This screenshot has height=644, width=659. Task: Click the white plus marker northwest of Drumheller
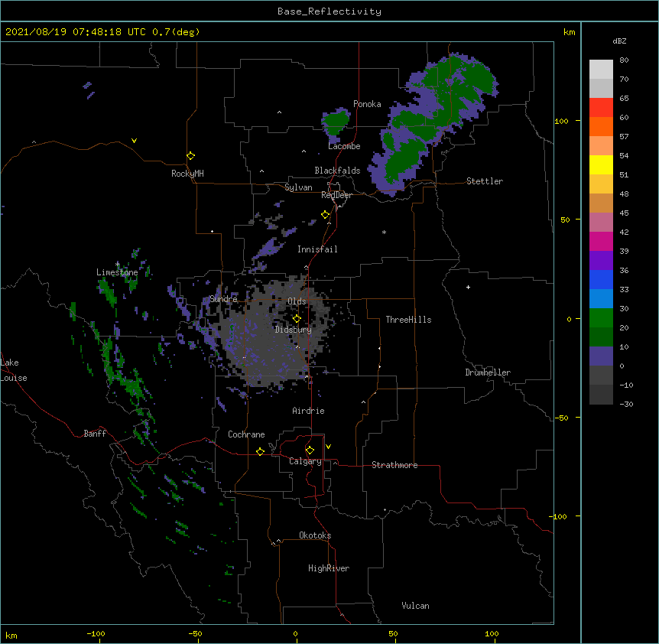tap(468, 287)
